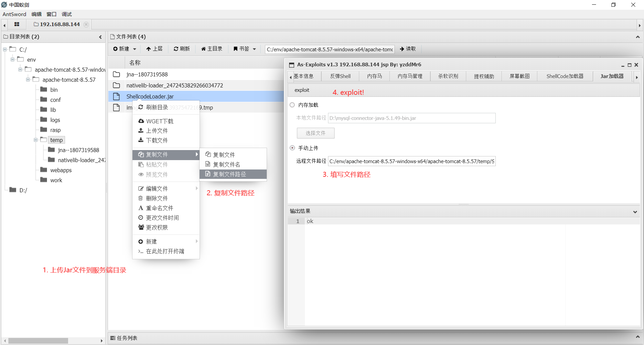Open the 书签 bookmarks dropdown
The height and width of the screenshot is (345, 644).
[x=254, y=49]
